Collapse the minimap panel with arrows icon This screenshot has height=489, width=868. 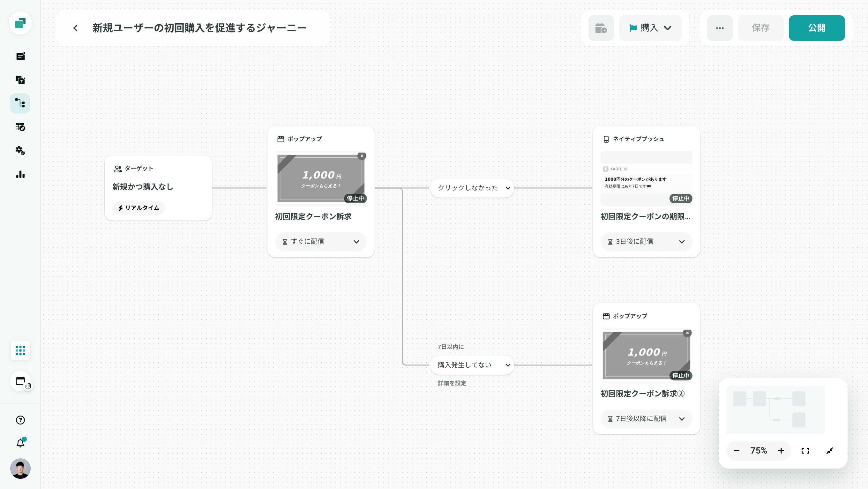point(830,451)
